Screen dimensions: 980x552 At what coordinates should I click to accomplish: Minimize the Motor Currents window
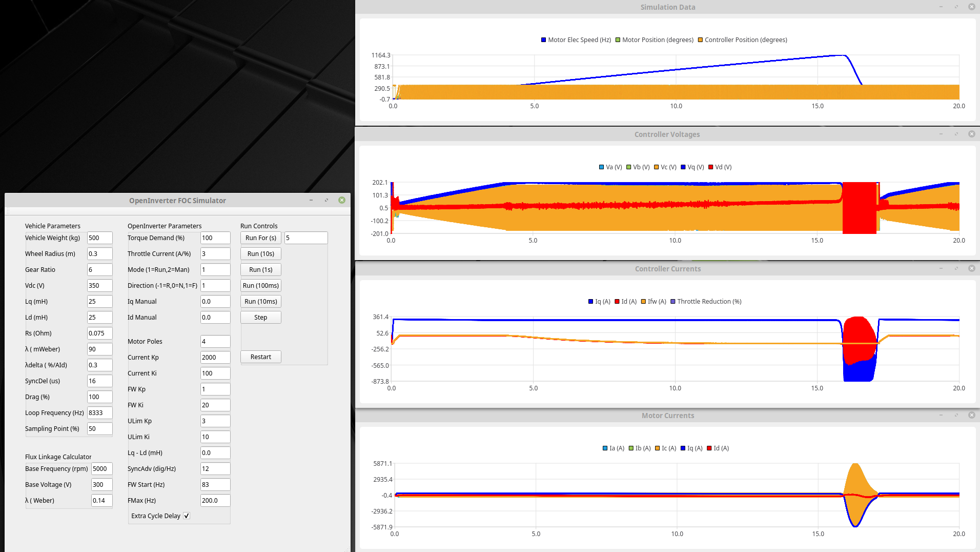(941, 415)
